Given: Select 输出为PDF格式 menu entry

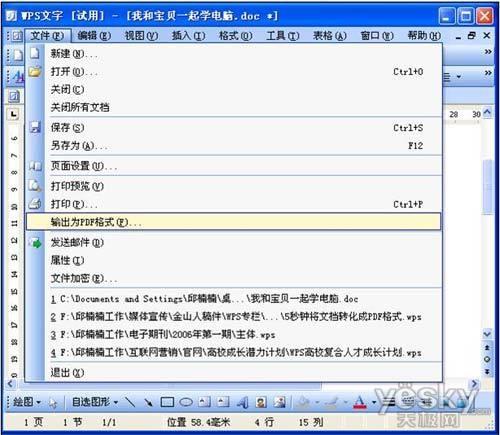Looking at the screenshot, I should tap(234, 222).
